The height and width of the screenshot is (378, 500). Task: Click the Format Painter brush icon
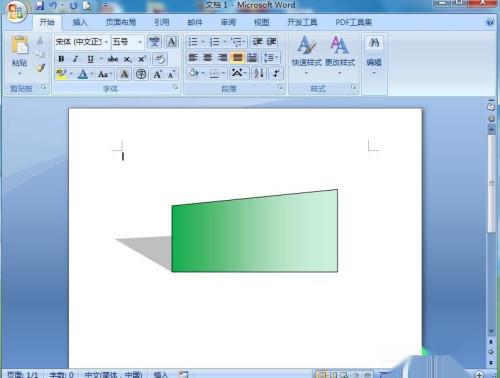tap(41, 68)
